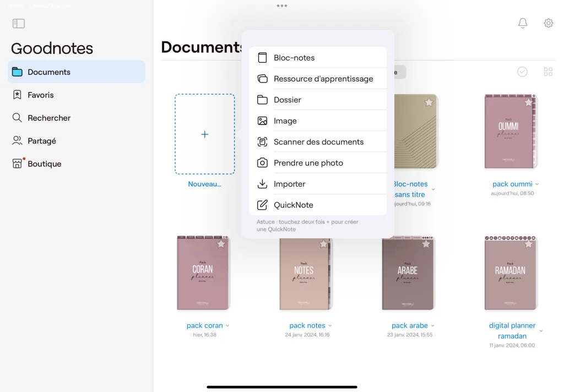Choose Image menu entry

click(x=318, y=121)
